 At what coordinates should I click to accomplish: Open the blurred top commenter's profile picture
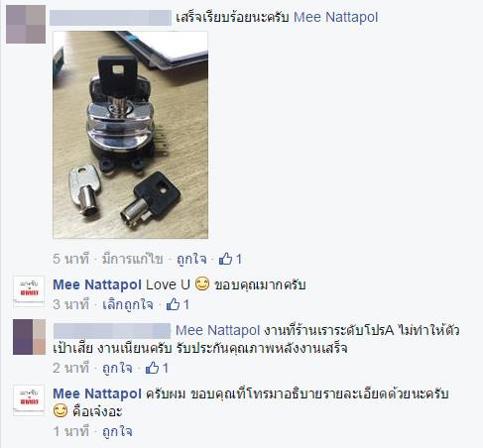pos(26,24)
